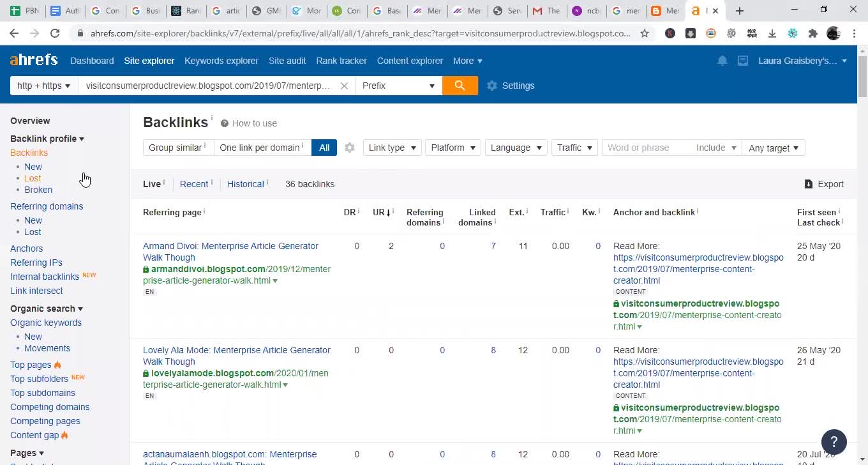Open Site audit in the navigation
The height and width of the screenshot is (465, 868).
pyautogui.click(x=287, y=61)
